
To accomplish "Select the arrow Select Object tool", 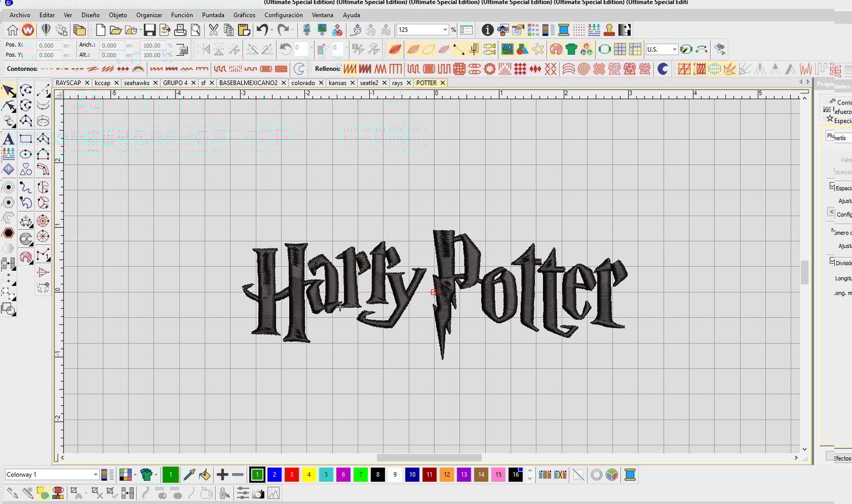I will (9, 91).
